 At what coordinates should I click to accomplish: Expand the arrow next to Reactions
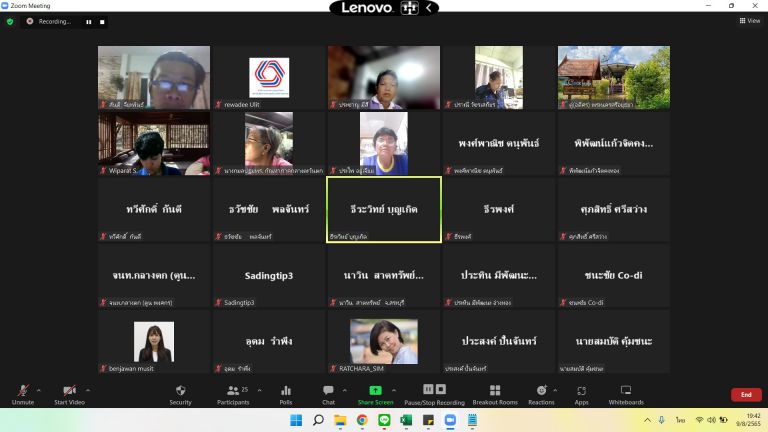point(555,390)
